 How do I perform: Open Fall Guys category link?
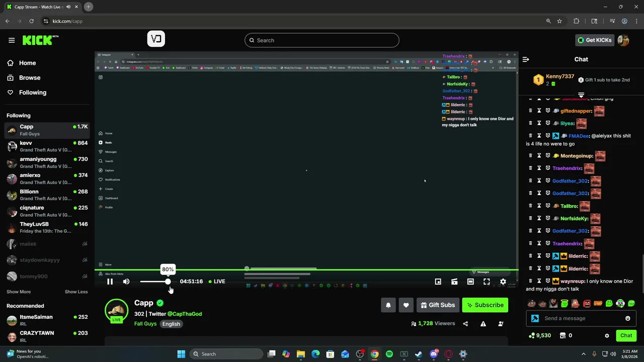145,324
